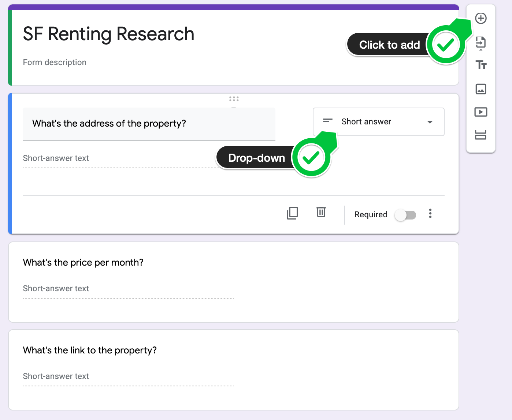This screenshot has height=420, width=512.
Task: Add a video to the form
Action: (481, 112)
